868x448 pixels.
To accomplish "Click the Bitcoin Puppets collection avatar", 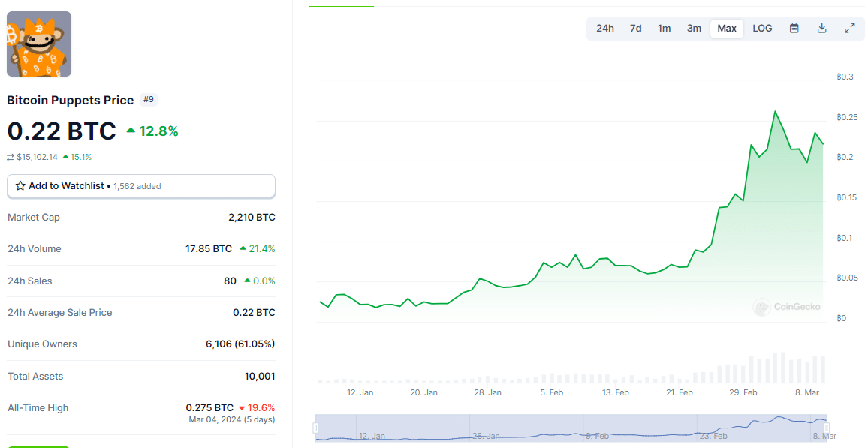I will [39, 44].
